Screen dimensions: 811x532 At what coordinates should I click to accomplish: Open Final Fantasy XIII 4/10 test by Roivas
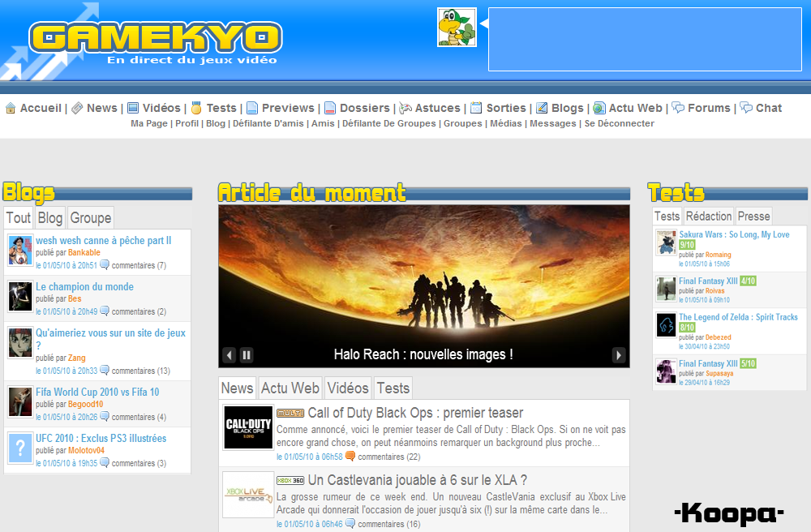point(708,281)
